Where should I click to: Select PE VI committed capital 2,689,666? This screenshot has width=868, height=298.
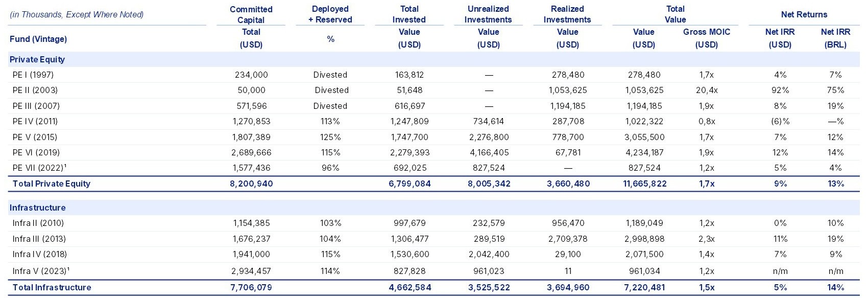(x=251, y=152)
